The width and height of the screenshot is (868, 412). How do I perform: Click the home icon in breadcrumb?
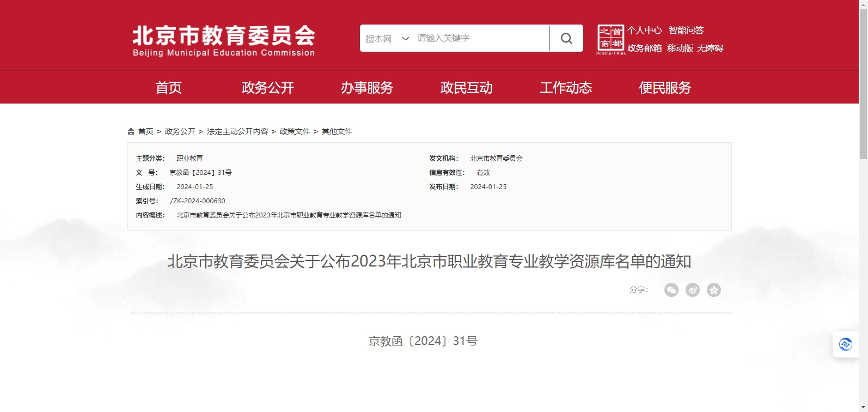131,131
